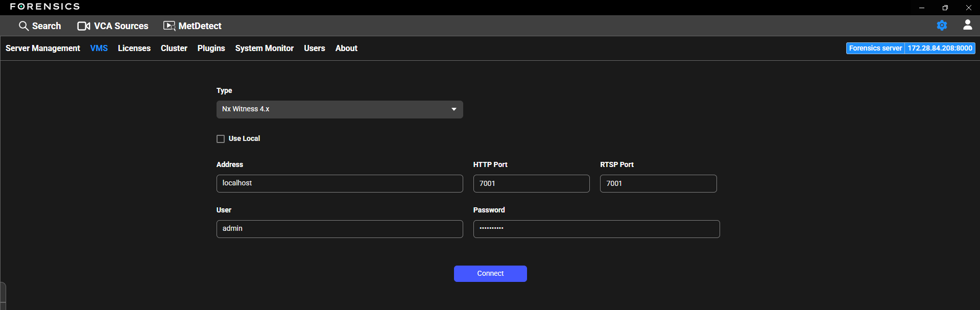Click the Password field

tap(596, 229)
